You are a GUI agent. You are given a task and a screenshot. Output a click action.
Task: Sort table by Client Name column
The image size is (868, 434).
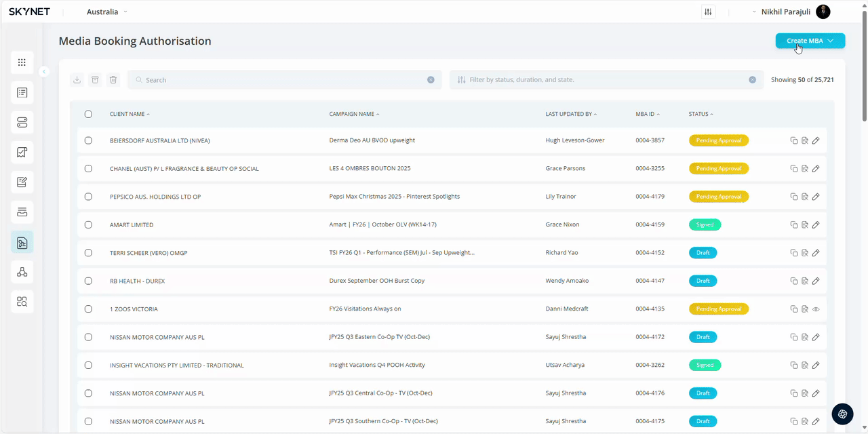(130, 114)
